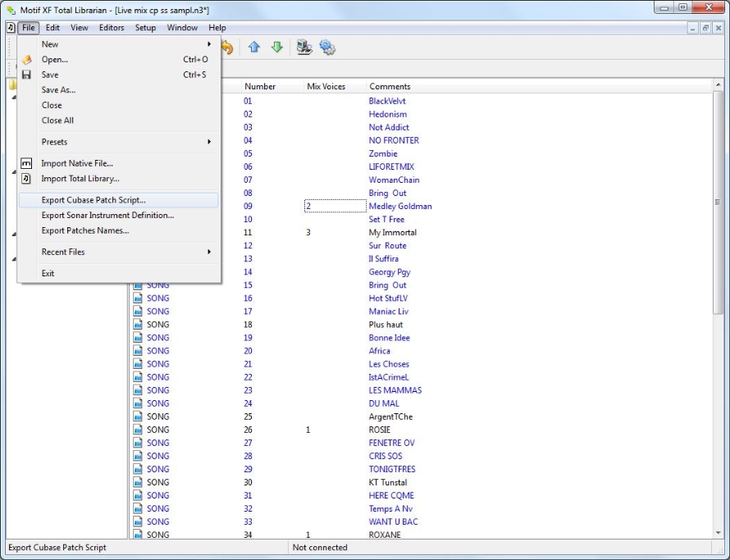The height and width of the screenshot is (560, 730).
Task: Click the blue up arrow toolbar icon
Action: pyautogui.click(x=253, y=47)
